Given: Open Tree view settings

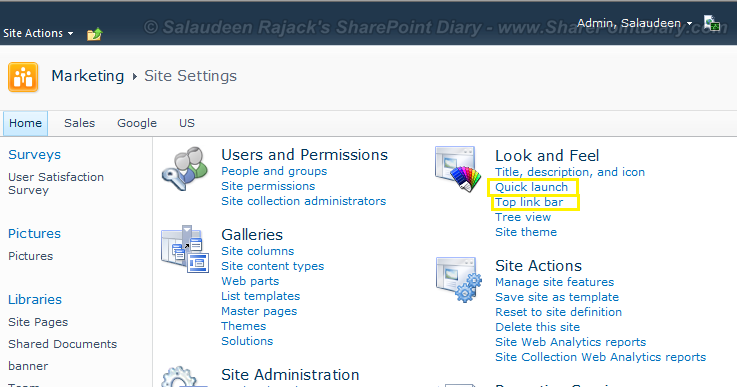Looking at the screenshot, I should (x=523, y=217).
